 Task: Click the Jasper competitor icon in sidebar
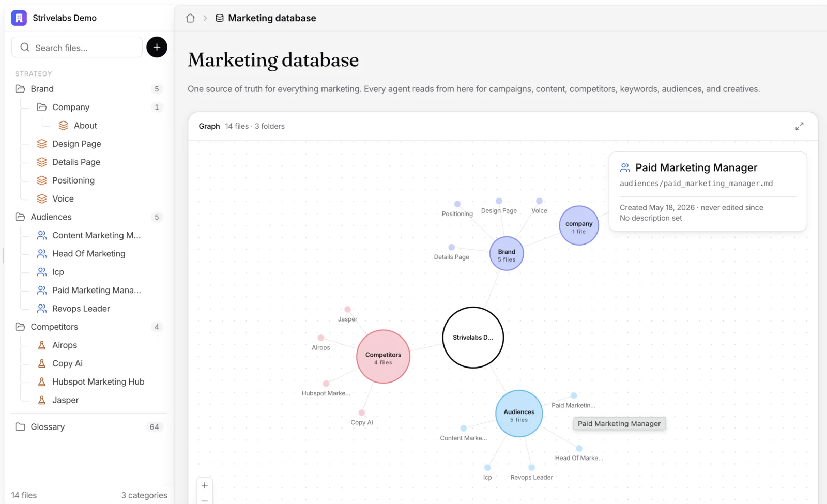[42, 400]
